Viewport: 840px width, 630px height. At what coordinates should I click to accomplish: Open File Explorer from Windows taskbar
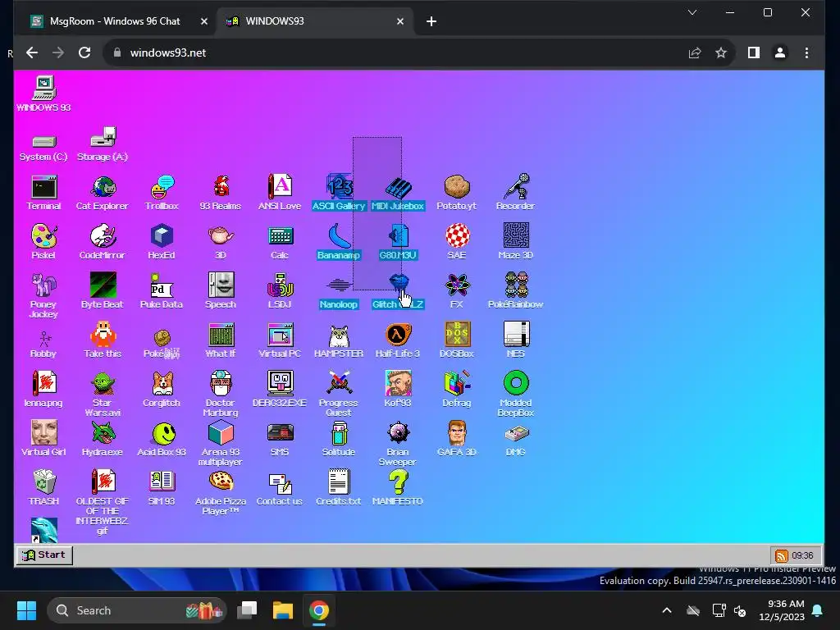pyautogui.click(x=283, y=610)
